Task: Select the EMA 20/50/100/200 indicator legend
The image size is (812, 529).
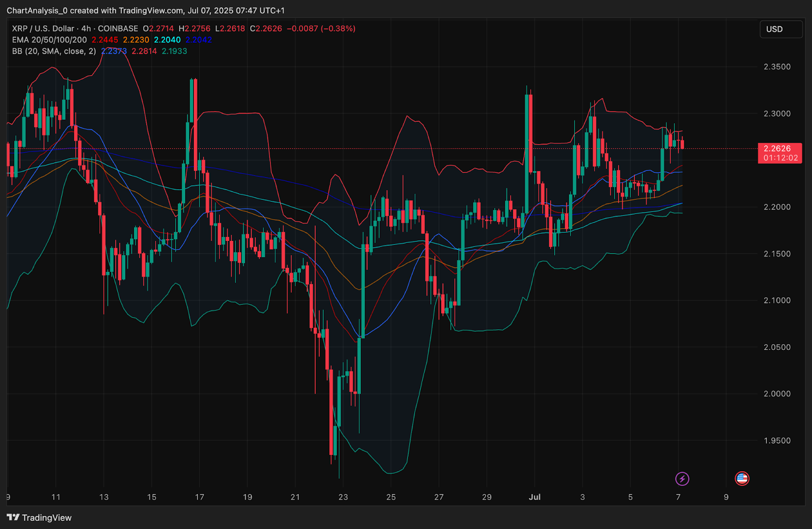Action: 49,40
